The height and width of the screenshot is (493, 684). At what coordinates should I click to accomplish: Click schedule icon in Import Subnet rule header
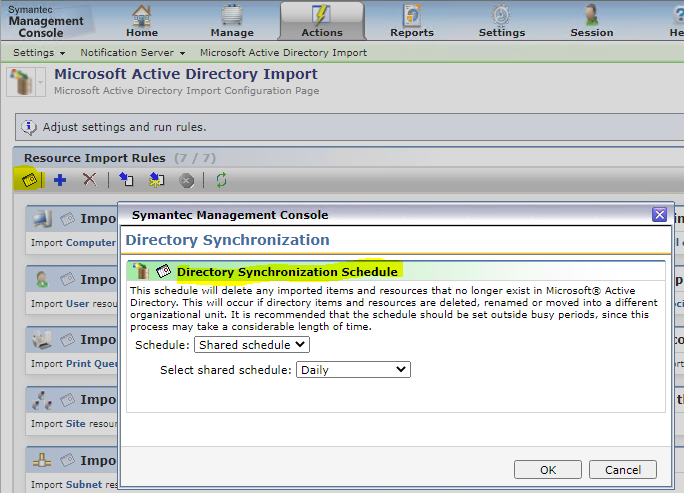67,460
